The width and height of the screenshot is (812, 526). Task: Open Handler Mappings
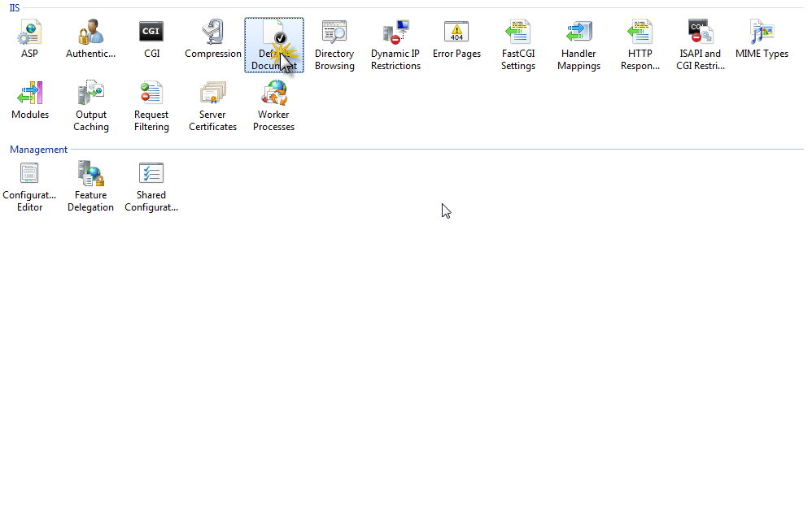click(x=579, y=45)
